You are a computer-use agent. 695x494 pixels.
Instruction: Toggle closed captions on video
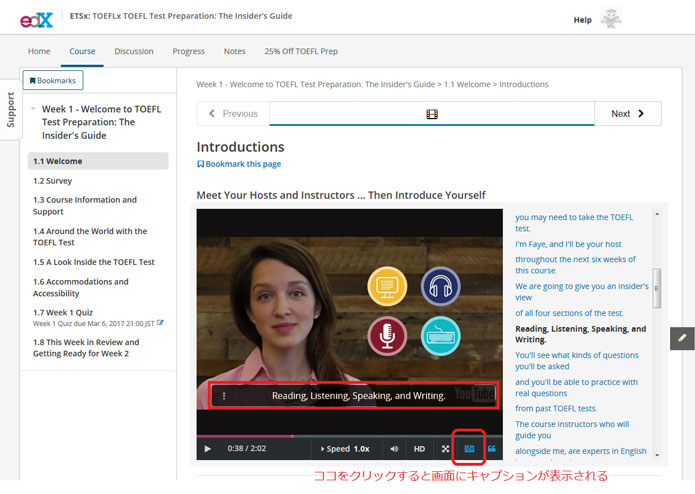(469, 448)
